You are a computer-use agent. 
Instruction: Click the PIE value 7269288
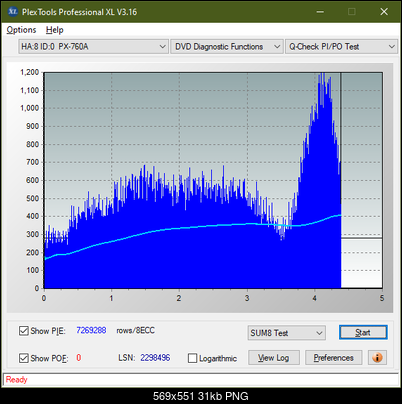tap(91, 330)
